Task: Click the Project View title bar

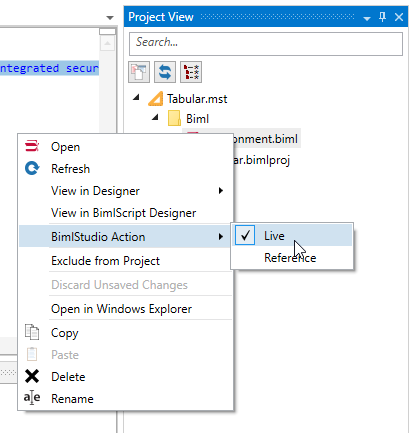Action: (266, 17)
